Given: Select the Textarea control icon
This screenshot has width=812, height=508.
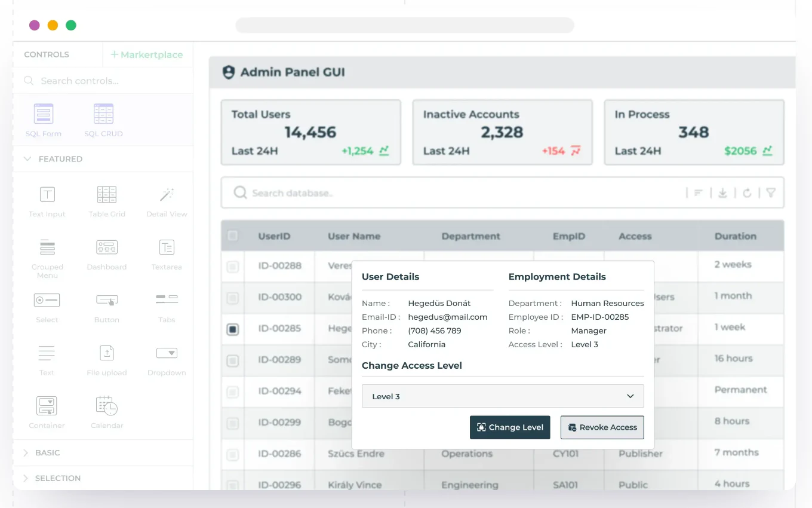Looking at the screenshot, I should [x=167, y=247].
